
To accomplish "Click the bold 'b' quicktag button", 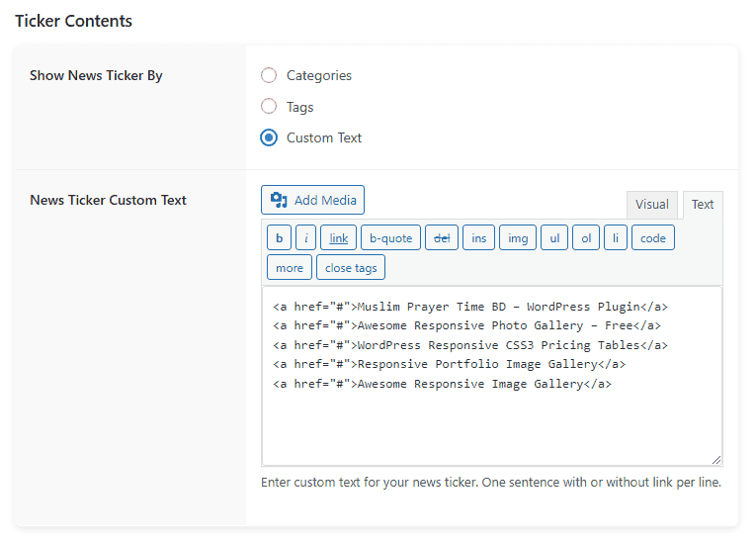I will tap(279, 237).
